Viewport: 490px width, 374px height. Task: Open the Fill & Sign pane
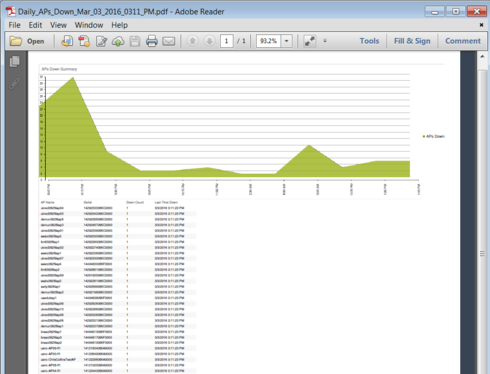412,41
